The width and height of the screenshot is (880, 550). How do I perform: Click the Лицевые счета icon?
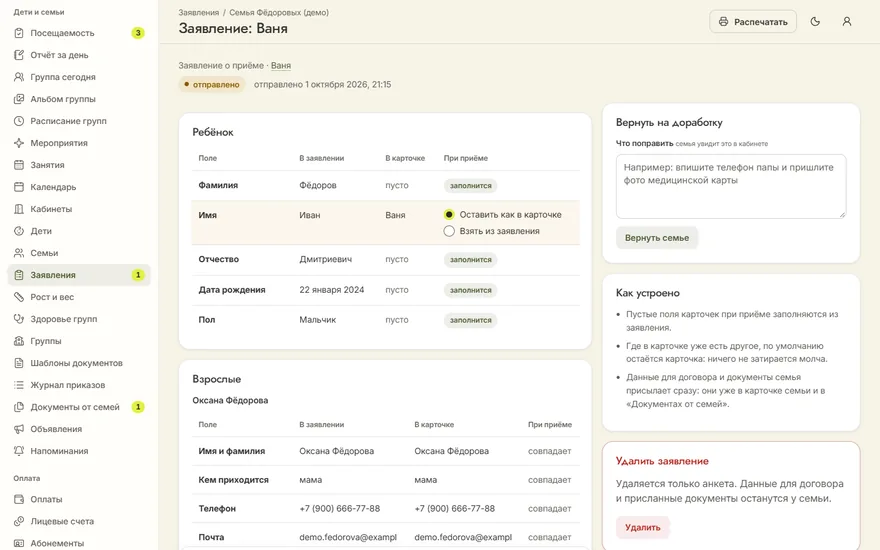(x=19, y=521)
